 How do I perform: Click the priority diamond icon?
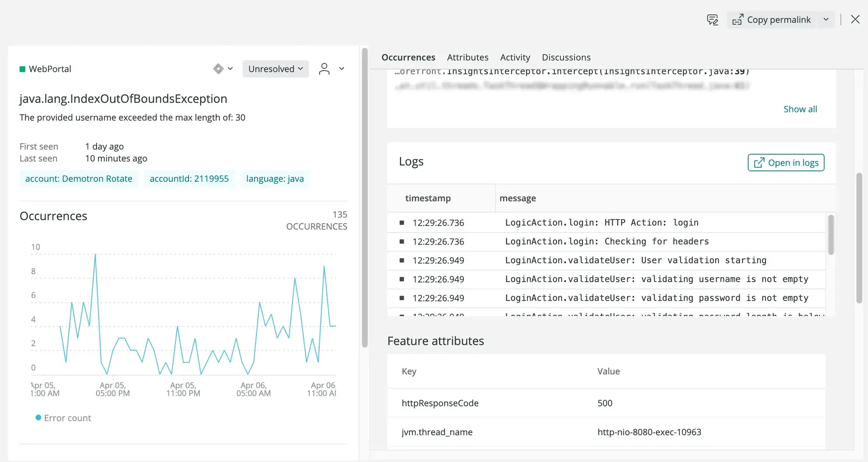(218, 69)
